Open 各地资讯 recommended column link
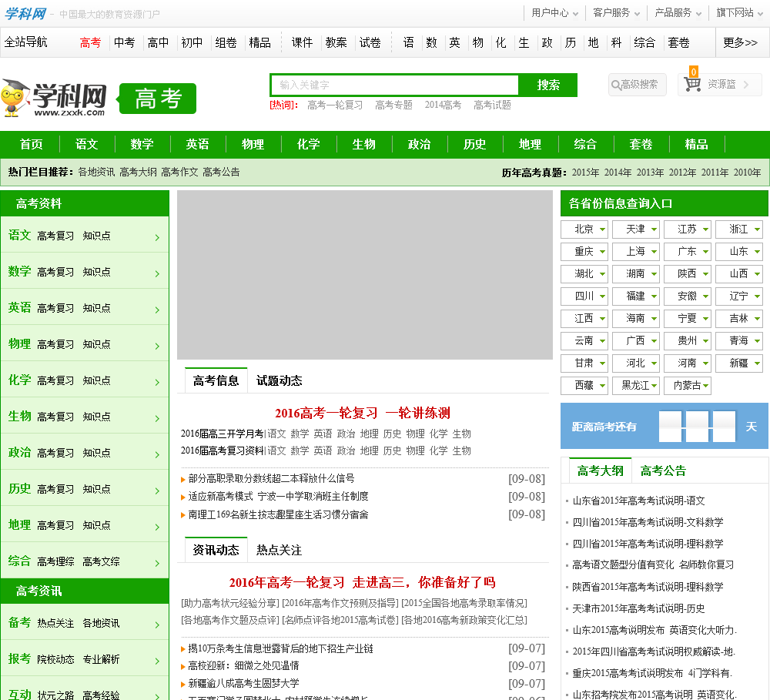 point(96,172)
